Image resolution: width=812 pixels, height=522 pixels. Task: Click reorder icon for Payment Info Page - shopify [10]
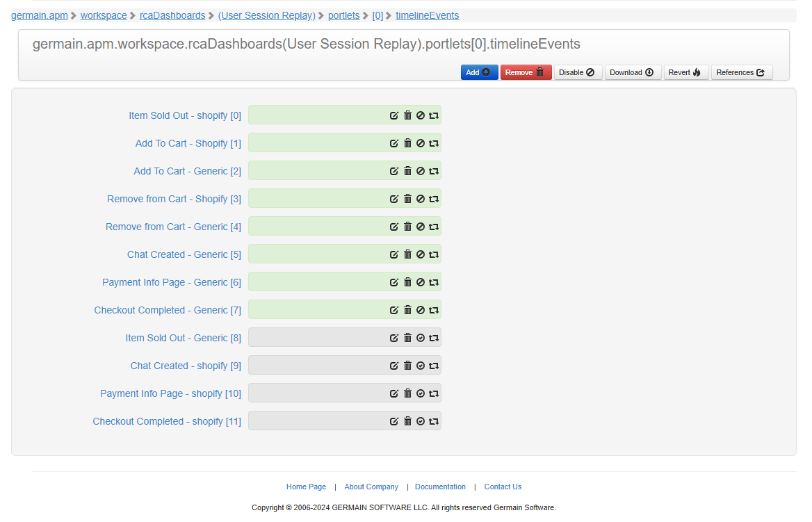tap(434, 393)
